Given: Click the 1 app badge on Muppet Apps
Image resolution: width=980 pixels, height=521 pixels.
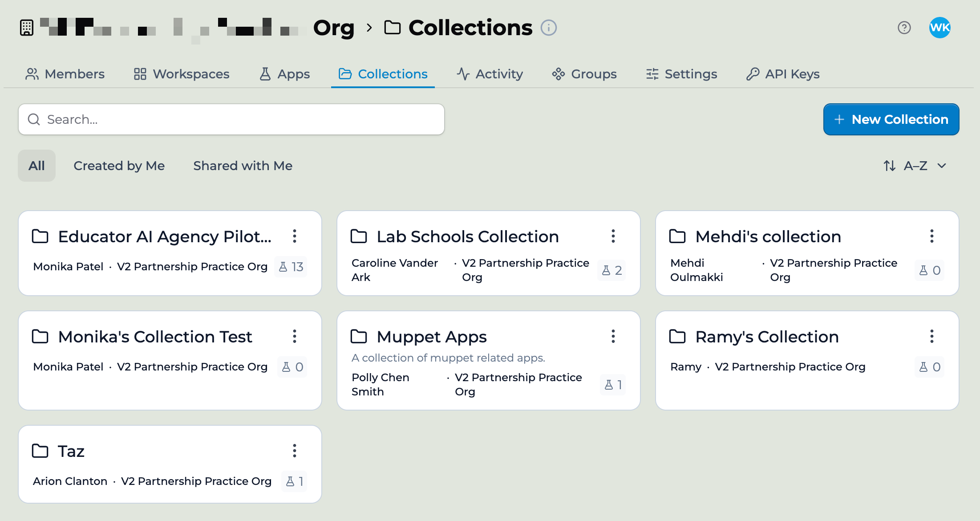Looking at the screenshot, I should (x=613, y=385).
